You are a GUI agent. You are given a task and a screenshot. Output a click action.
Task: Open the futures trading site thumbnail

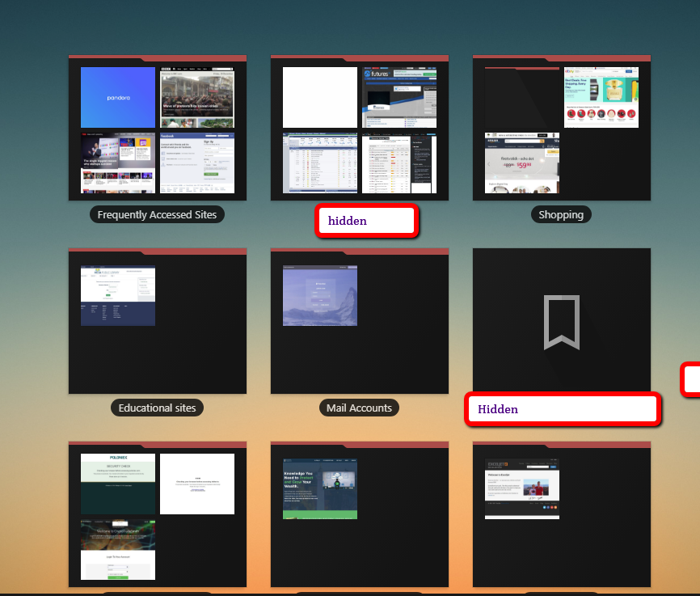398,97
